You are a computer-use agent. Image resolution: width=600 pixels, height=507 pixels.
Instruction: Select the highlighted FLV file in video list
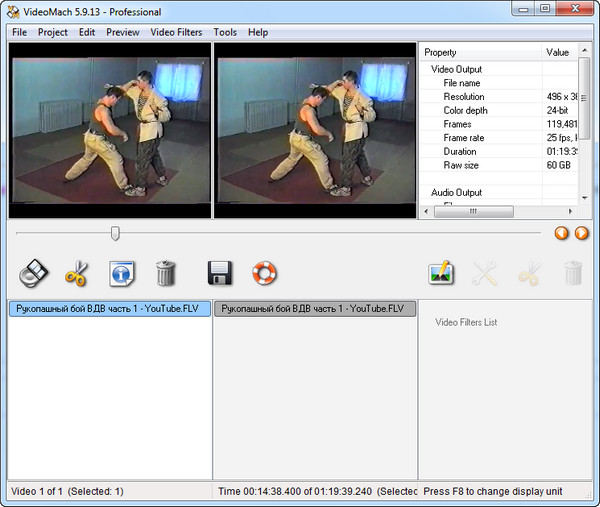(x=109, y=309)
